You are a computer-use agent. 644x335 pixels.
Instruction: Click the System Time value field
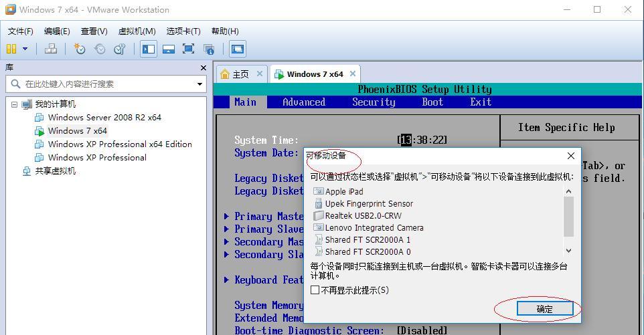tap(422, 140)
